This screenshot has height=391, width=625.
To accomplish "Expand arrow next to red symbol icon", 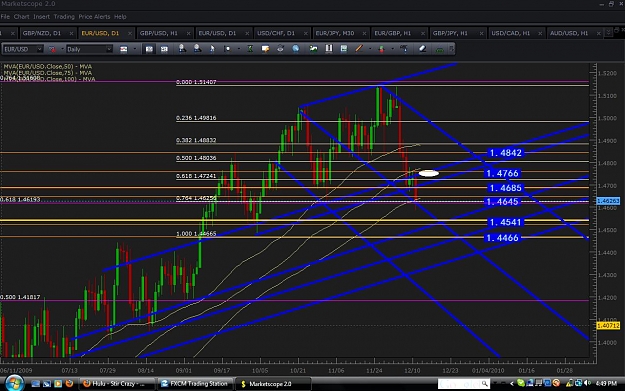I will tap(62, 49).
